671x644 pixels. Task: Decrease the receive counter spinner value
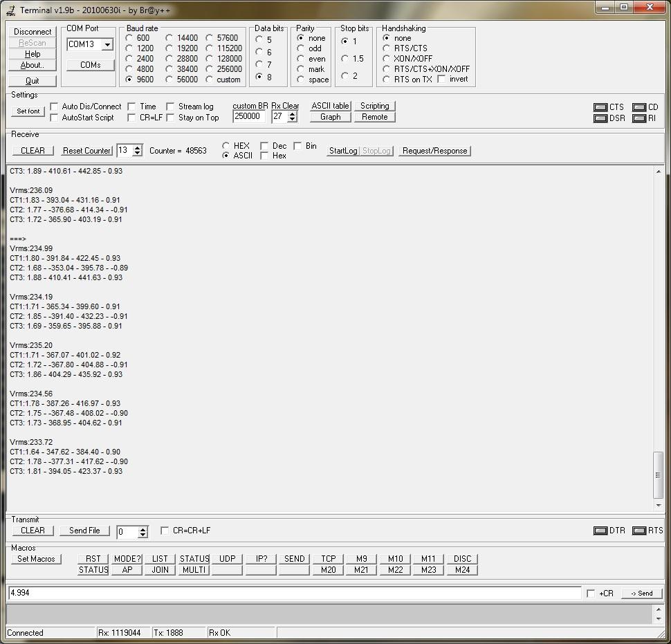click(138, 153)
